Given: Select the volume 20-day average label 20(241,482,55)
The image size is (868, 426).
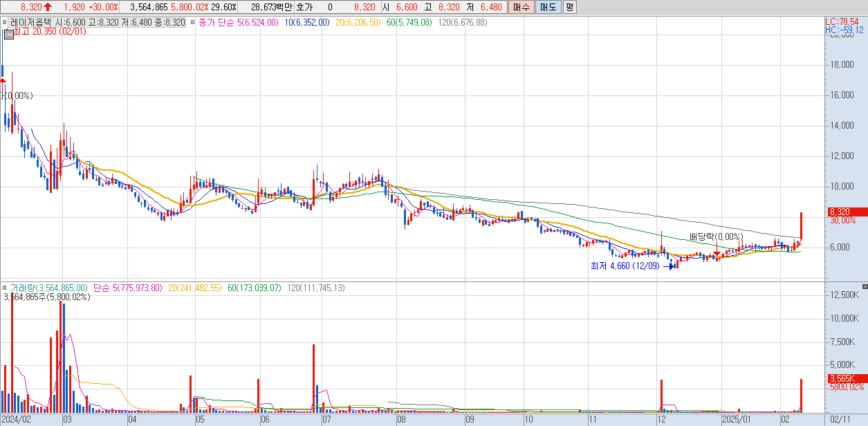Looking at the screenshot, I should (x=194, y=288).
